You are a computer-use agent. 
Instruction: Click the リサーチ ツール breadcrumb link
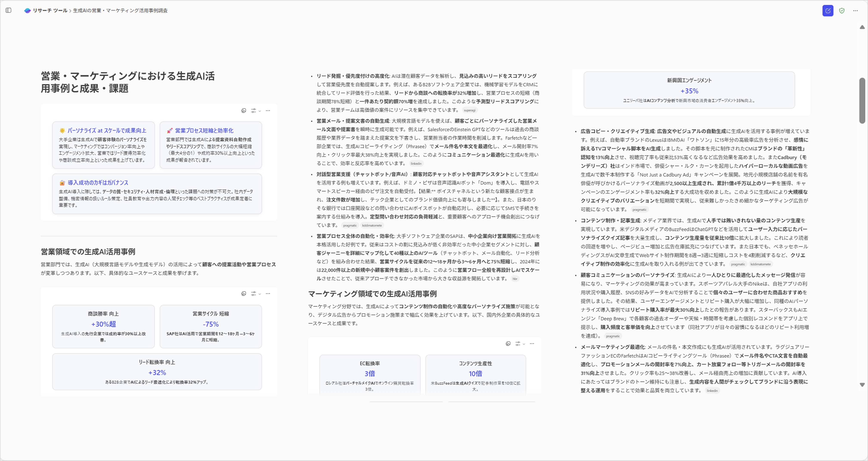[x=50, y=10]
